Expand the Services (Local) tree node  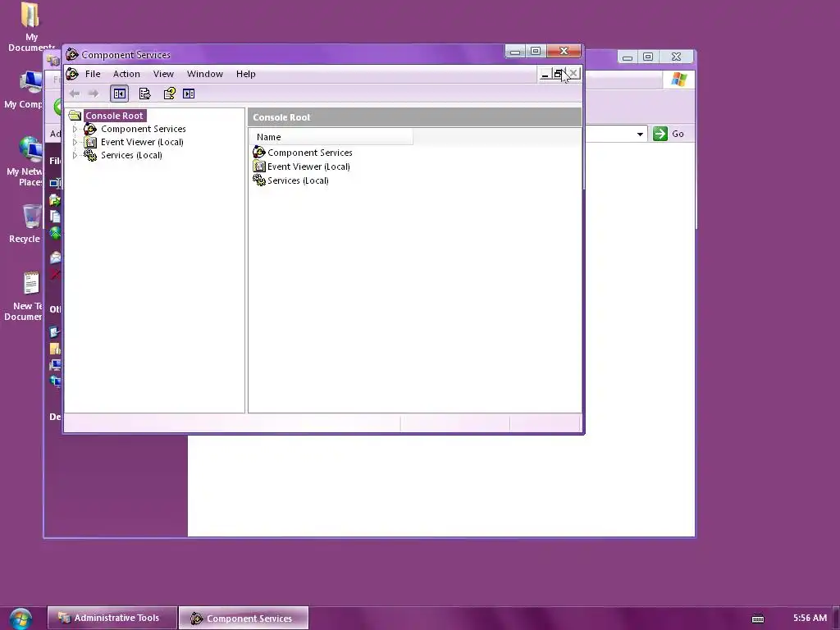click(75, 155)
